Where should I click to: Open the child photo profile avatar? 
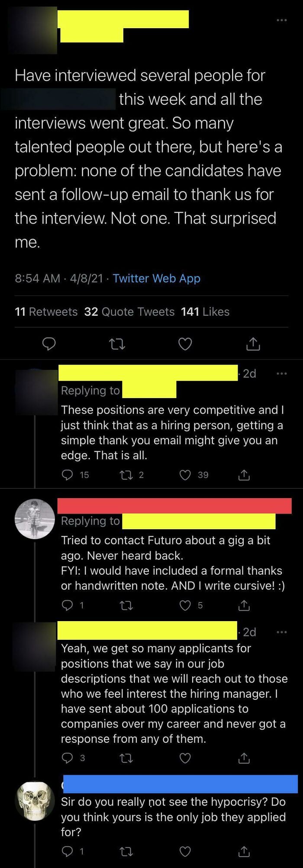(35, 519)
